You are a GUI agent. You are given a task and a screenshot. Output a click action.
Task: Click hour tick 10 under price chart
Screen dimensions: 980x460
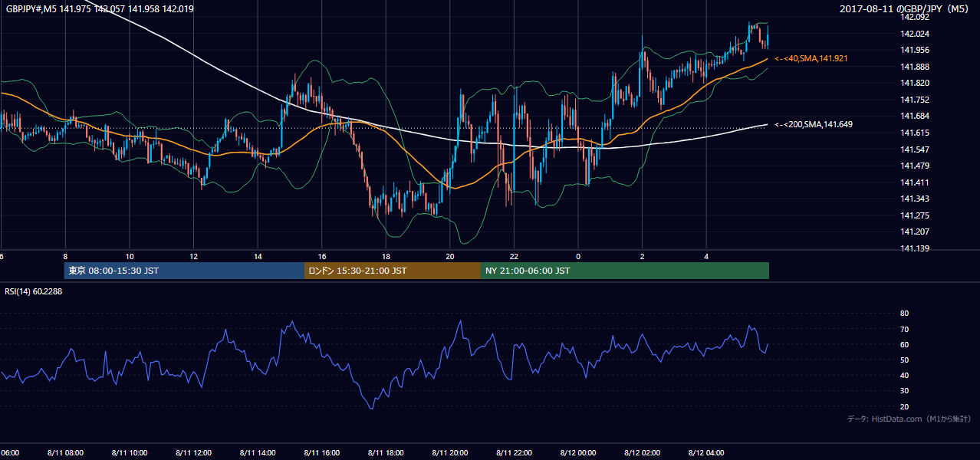(x=130, y=257)
